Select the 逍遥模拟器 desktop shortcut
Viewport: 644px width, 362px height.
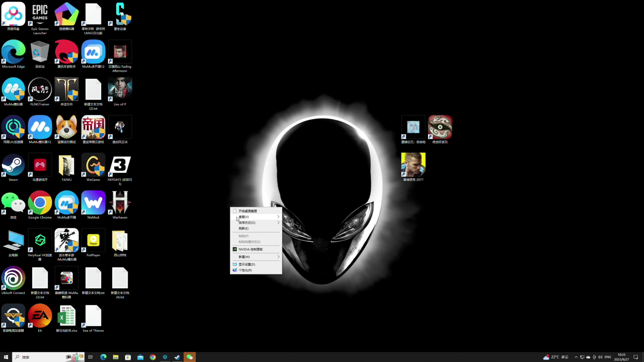[x=67, y=16]
